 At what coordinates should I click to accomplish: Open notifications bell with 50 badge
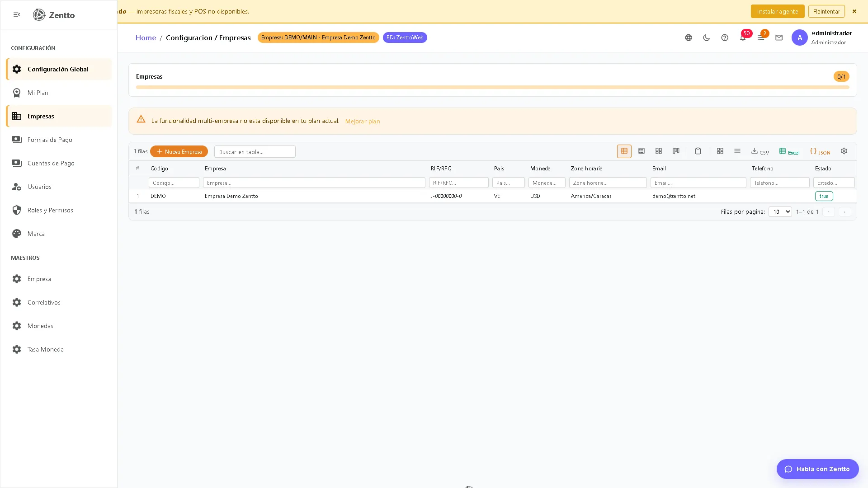[743, 38]
